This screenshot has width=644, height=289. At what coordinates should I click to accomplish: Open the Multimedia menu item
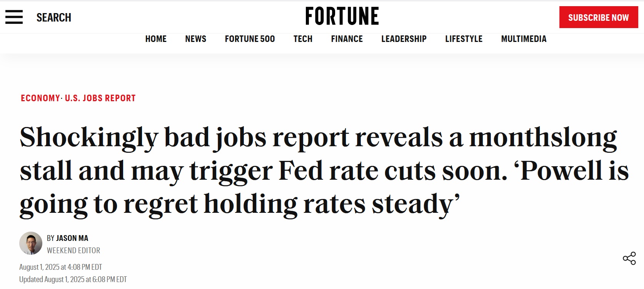(x=524, y=39)
